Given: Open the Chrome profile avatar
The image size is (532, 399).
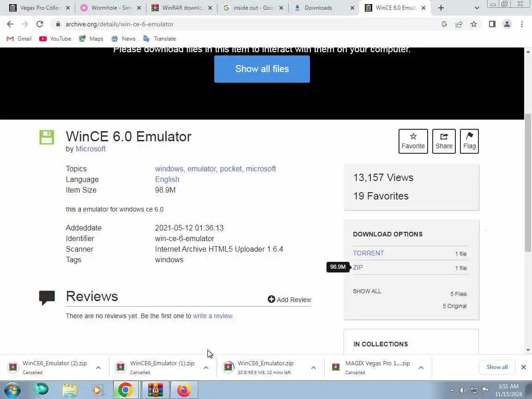Looking at the screenshot, I should tap(507, 24).
